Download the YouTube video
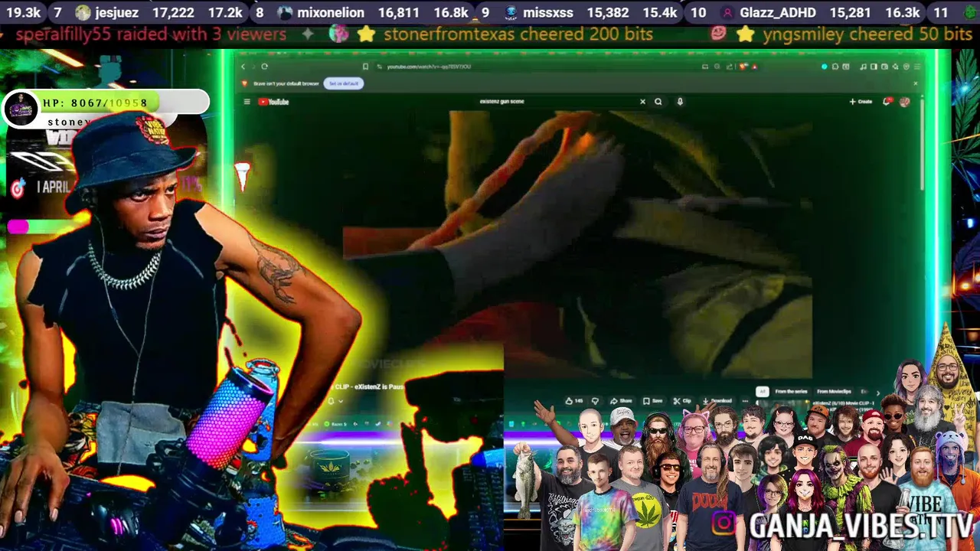The image size is (980, 551). click(x=717, y=400)
